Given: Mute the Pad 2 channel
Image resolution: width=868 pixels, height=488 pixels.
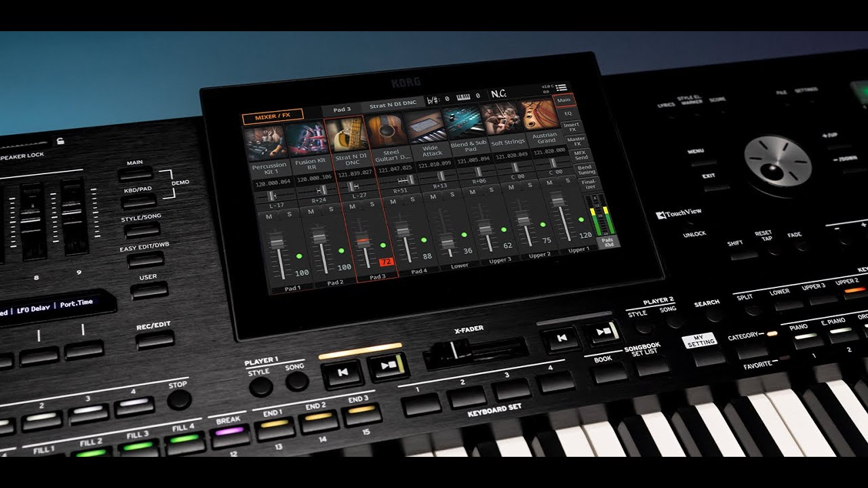Looking at the screenshot, I should pyautogui.click(x=311, y=211).
